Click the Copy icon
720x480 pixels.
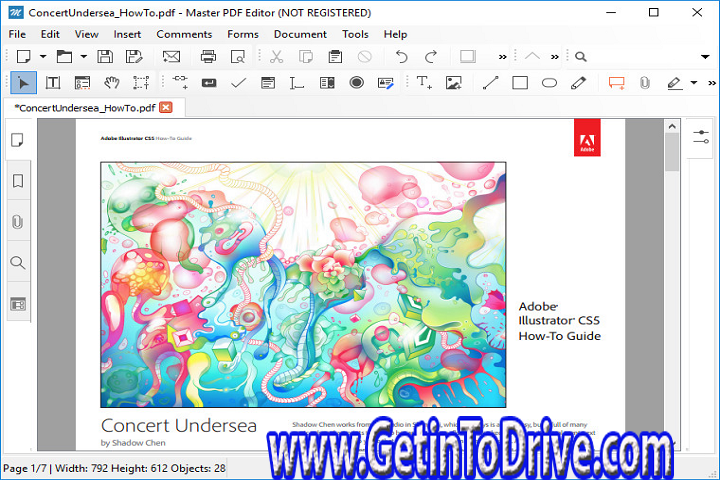(x=306, y=56)
